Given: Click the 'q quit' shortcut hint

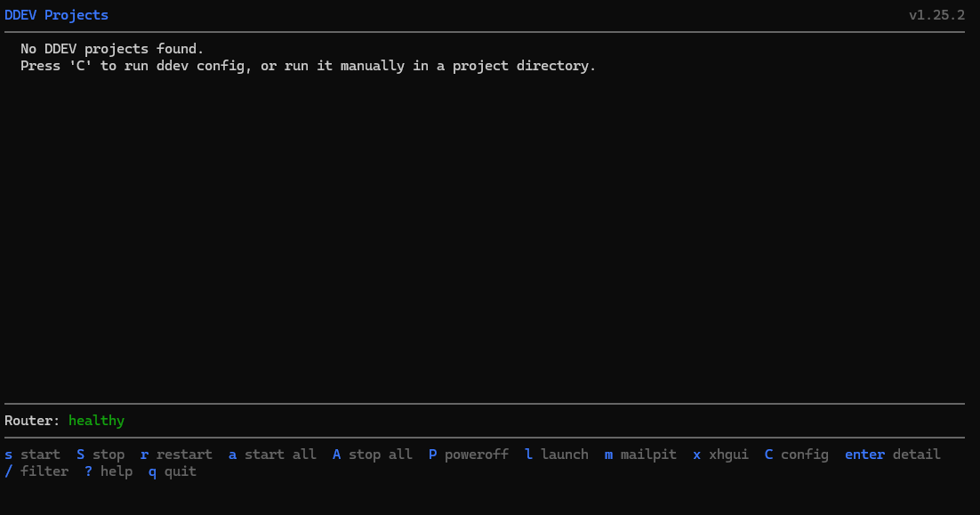Looking at the screenshot, I should [173, 471].
